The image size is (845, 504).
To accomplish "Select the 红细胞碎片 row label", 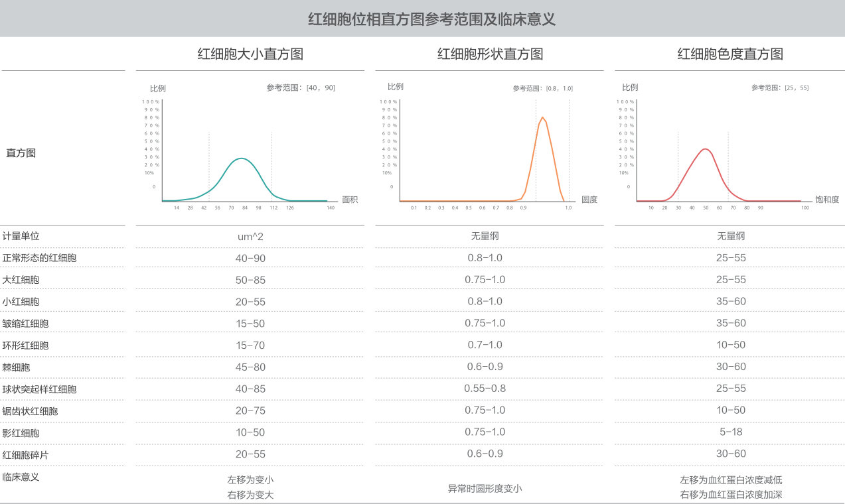I will [x=25, y=455].
